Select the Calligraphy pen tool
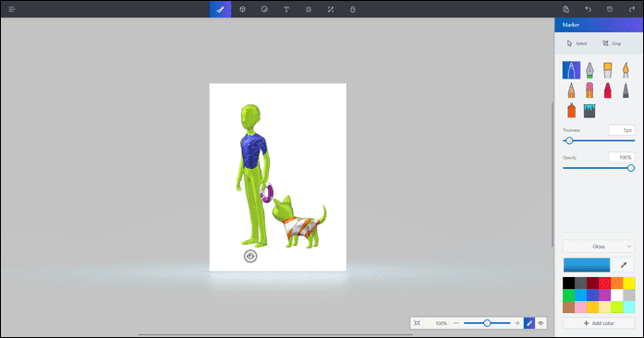This screenshot has height=338, width=644. point(589,70)
